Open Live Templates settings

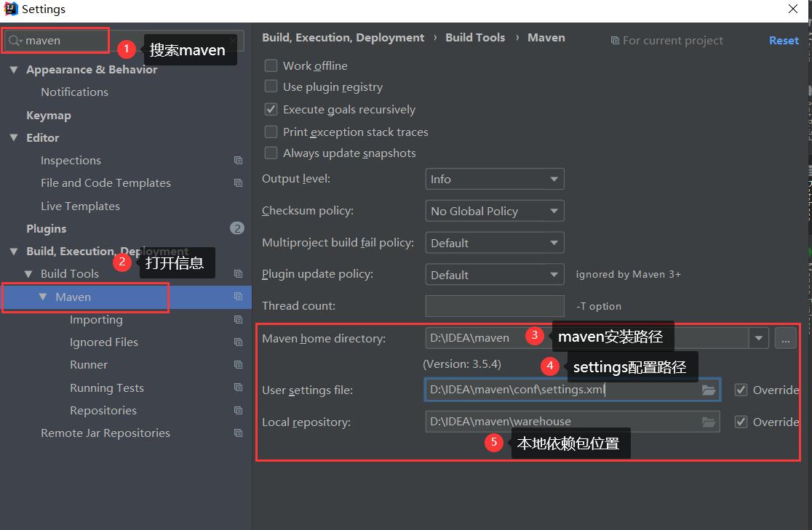point(80,206)
